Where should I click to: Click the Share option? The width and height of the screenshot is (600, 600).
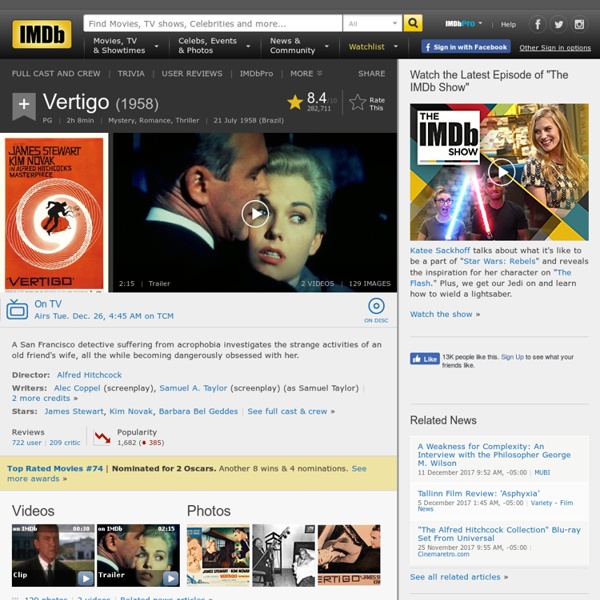click(x=372, y=73)
